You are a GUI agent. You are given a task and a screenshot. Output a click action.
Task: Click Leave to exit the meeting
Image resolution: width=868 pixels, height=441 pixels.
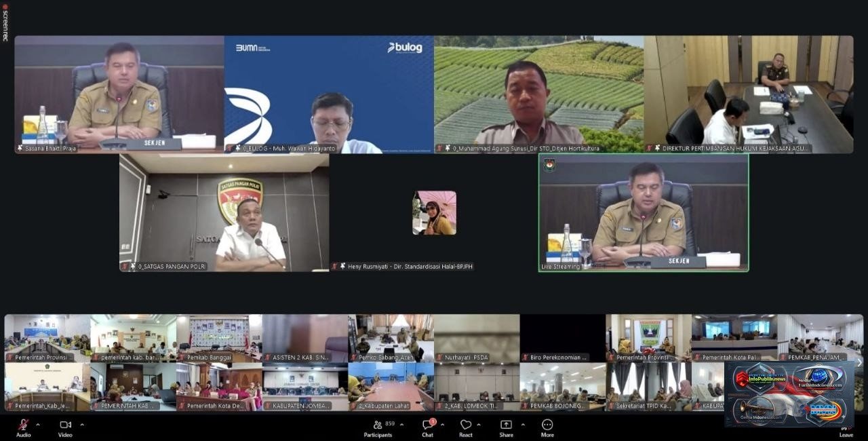846,432
